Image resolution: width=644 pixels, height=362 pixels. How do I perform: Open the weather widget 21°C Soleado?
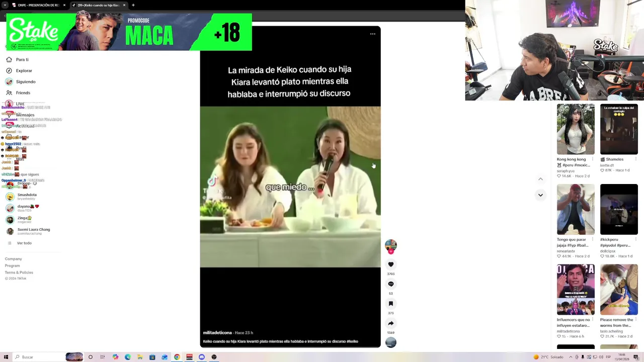click(548, 357)
